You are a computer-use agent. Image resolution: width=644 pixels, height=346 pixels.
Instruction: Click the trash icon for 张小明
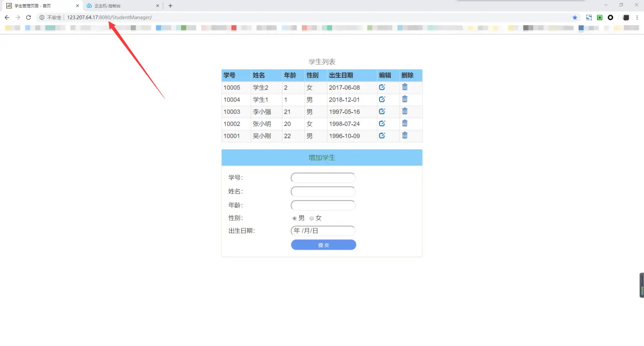(404, 123)
